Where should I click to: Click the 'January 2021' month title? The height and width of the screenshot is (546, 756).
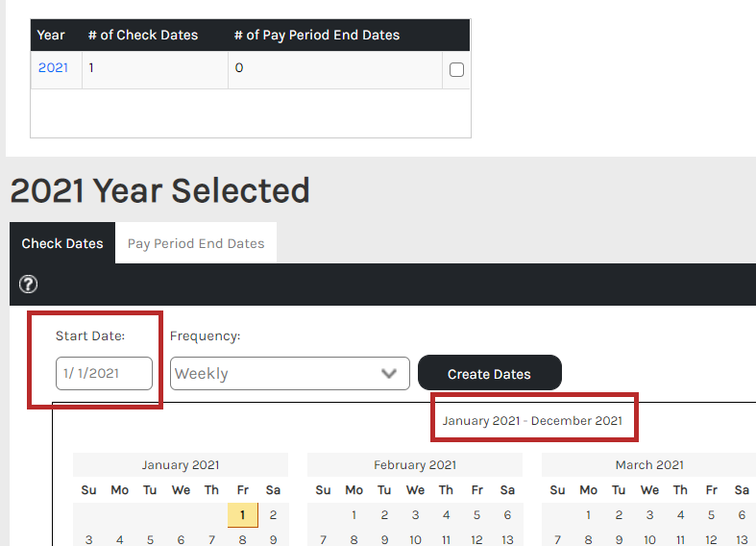181,465
